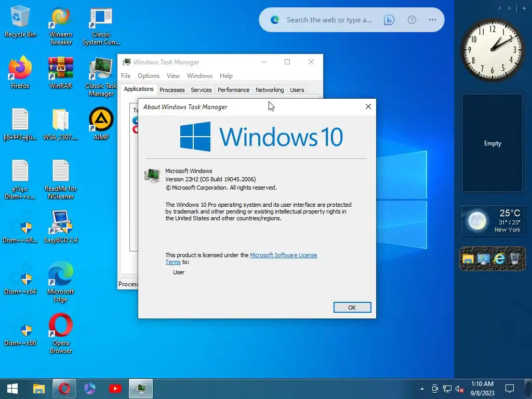Screen dimensions: 532x399
Task: Open Classic System Control Panel shortcut
Action: (101, 25)
